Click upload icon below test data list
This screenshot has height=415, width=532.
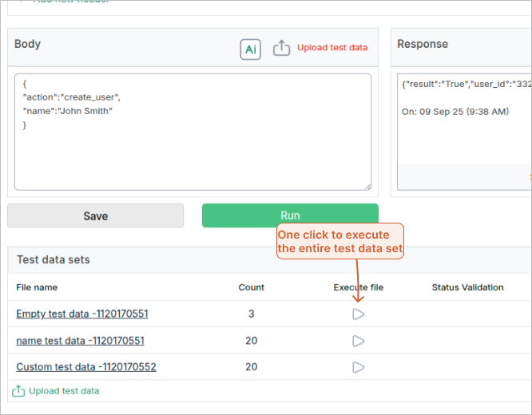18,391
